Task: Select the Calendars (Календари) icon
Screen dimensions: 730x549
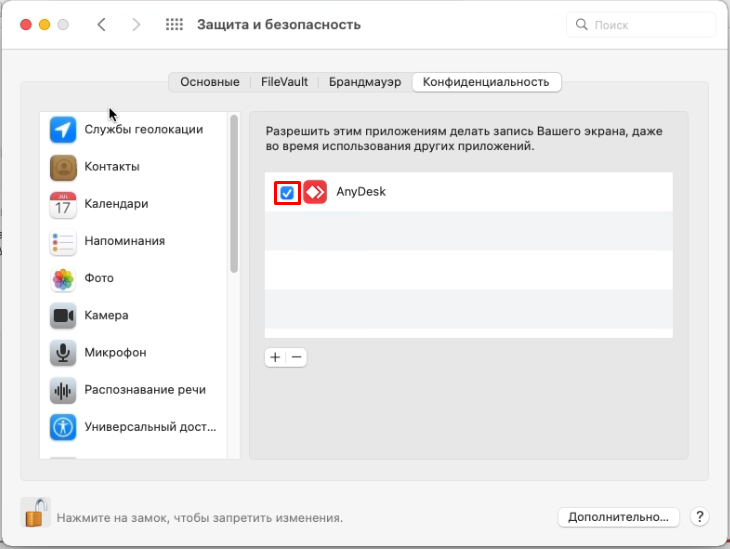Action: pyautogui.click(x=63, y=204)
